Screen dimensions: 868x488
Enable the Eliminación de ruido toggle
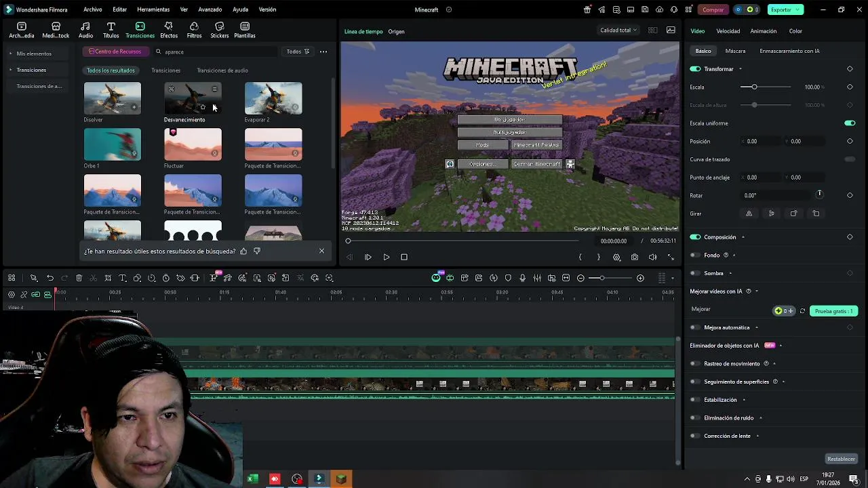point(695,418)
